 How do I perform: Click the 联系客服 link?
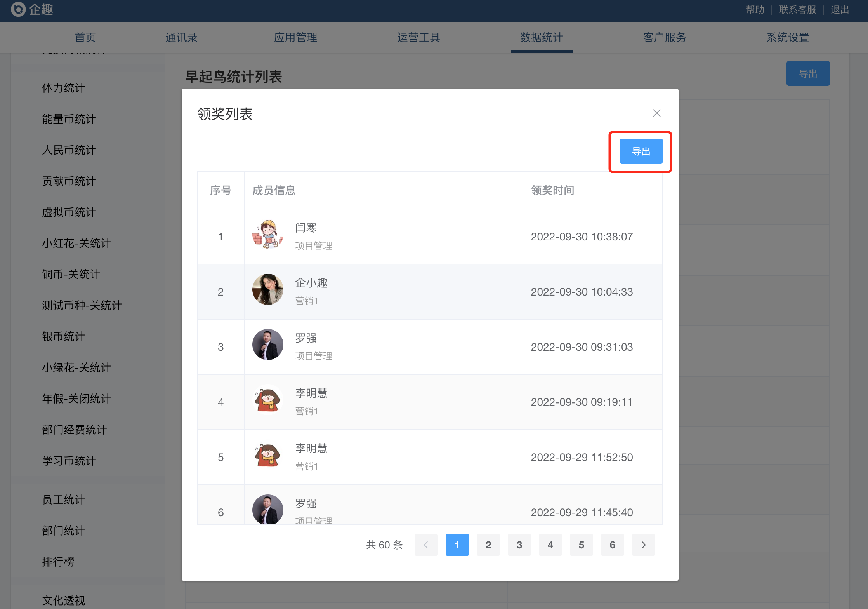797,10
